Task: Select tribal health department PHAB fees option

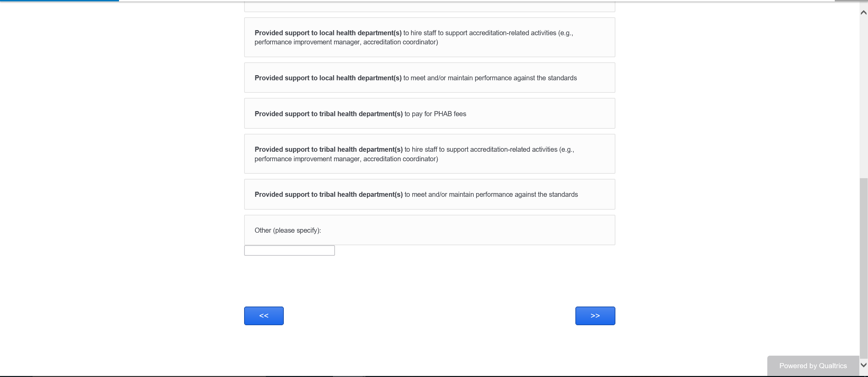Action: (x=429, y=114)
